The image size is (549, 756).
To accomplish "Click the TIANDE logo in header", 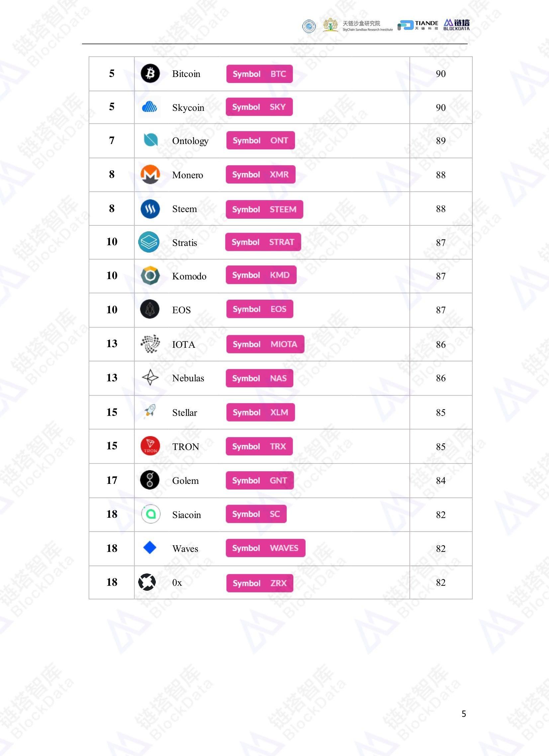I will (x=418, y=25).
